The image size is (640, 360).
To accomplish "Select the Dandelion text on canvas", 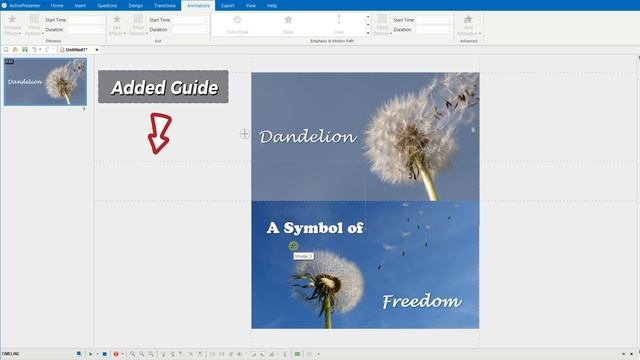I will (x=308, y=136).
